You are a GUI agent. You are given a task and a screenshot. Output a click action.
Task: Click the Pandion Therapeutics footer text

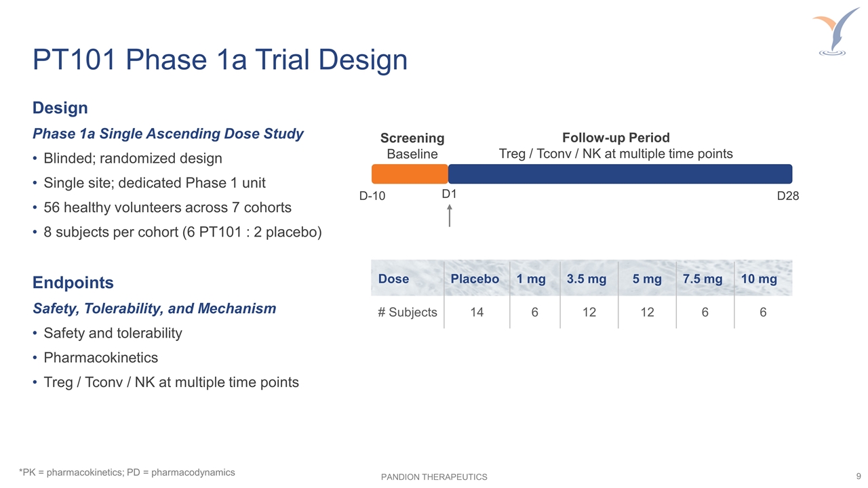(434, 477)
